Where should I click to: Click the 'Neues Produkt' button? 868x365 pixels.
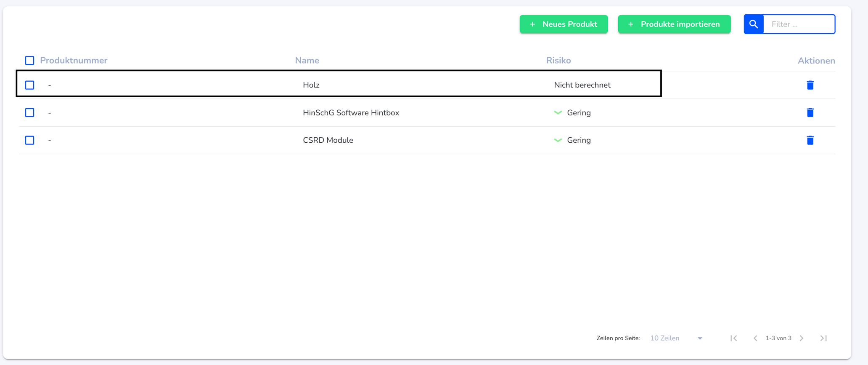click(x=564, y=24)
